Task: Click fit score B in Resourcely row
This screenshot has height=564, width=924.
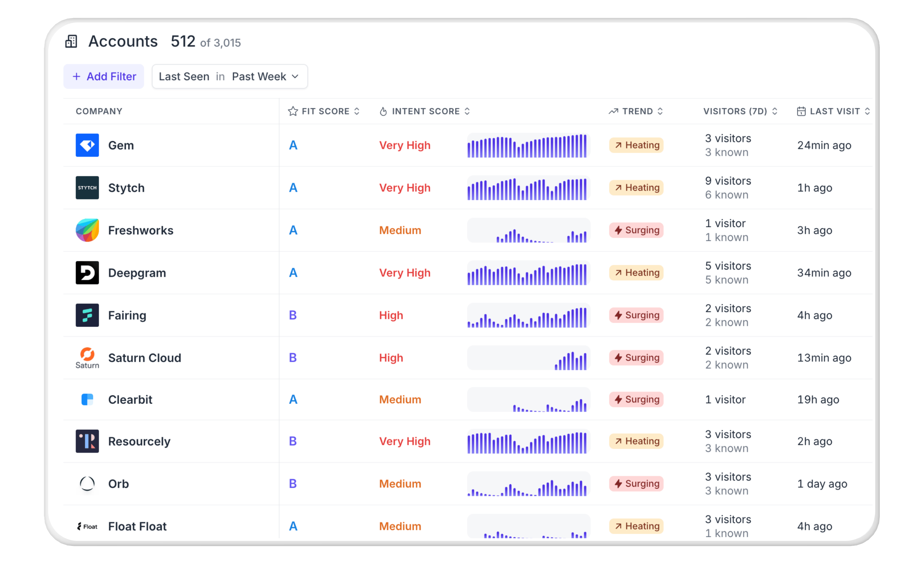Action: [293, 441]
